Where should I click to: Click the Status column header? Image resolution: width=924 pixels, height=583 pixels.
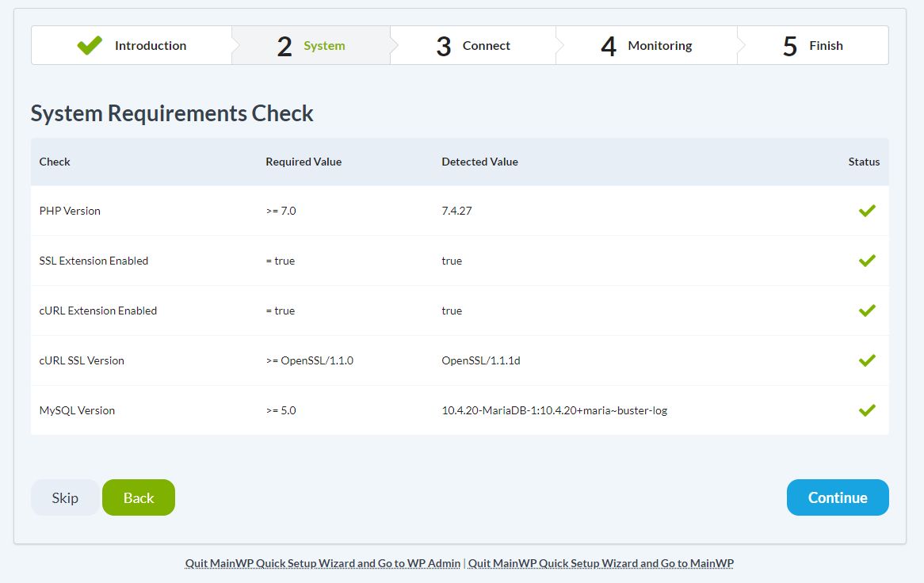[864, 162]
